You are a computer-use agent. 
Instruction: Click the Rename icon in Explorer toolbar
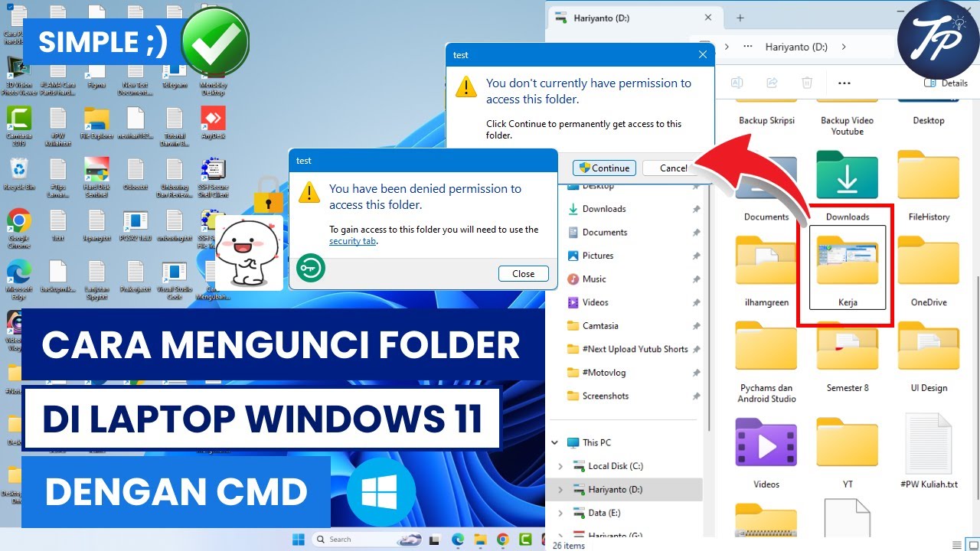737,83
